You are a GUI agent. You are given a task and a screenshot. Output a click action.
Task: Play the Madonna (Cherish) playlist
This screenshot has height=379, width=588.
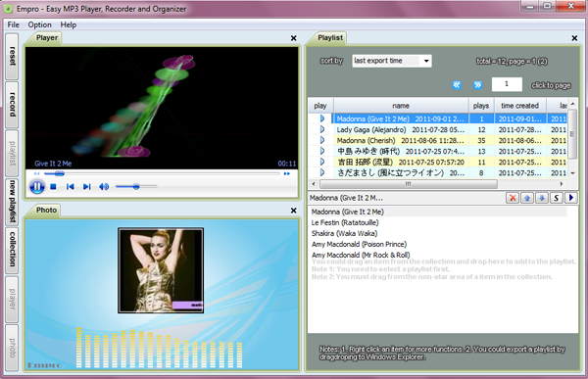point(322,140)
